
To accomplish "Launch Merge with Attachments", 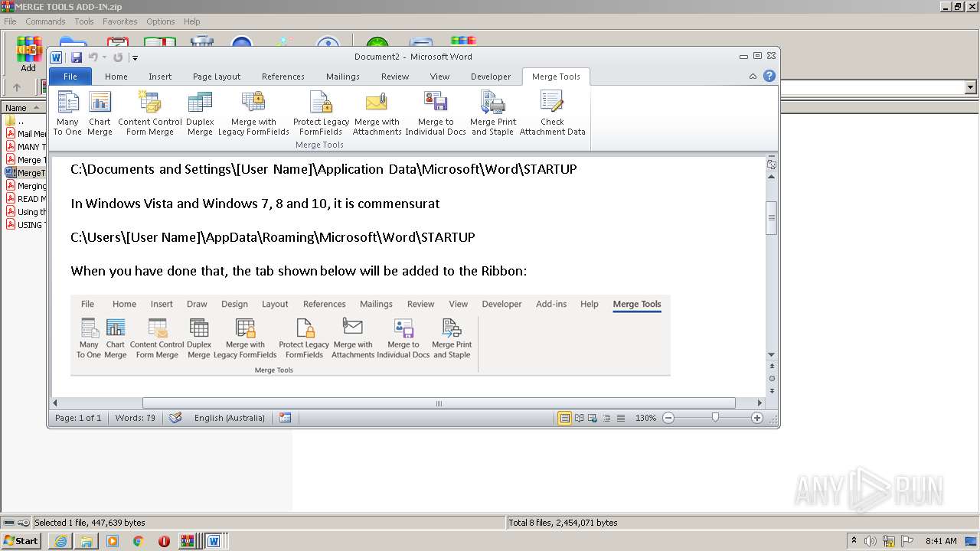I will [377, 113].
